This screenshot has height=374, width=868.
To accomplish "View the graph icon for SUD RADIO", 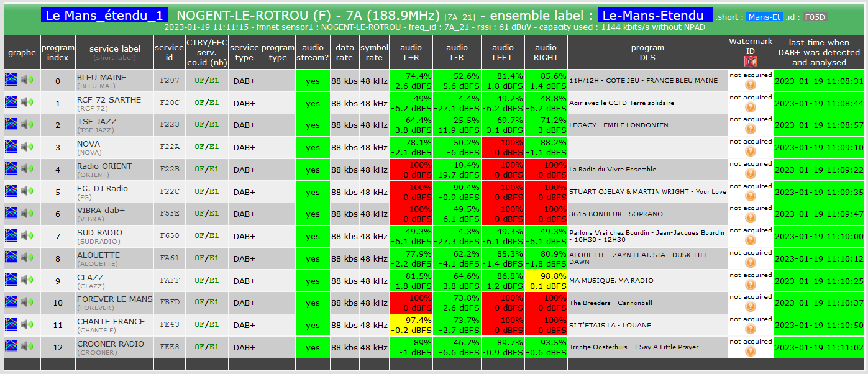I will click(x=11, y=236).
